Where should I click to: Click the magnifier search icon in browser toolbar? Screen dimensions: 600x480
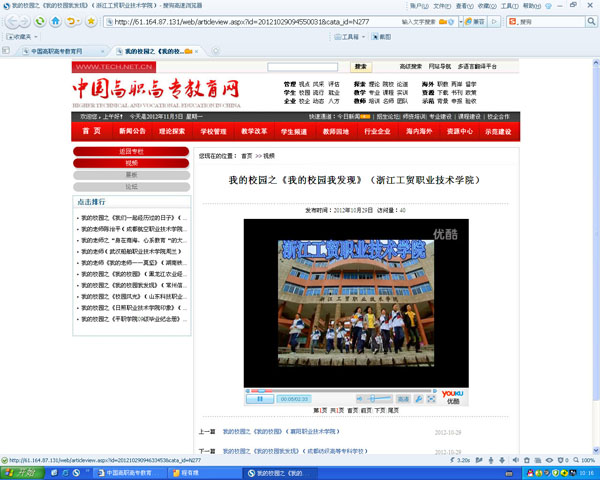tap(591, 22)
